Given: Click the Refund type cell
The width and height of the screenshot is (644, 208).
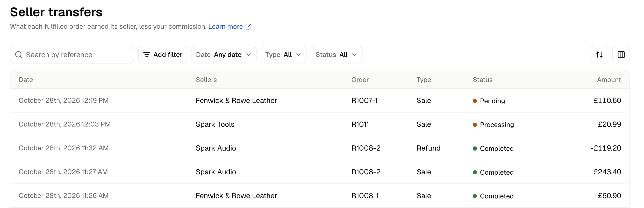Looking at the screenshot, I should tap(428, 148).
